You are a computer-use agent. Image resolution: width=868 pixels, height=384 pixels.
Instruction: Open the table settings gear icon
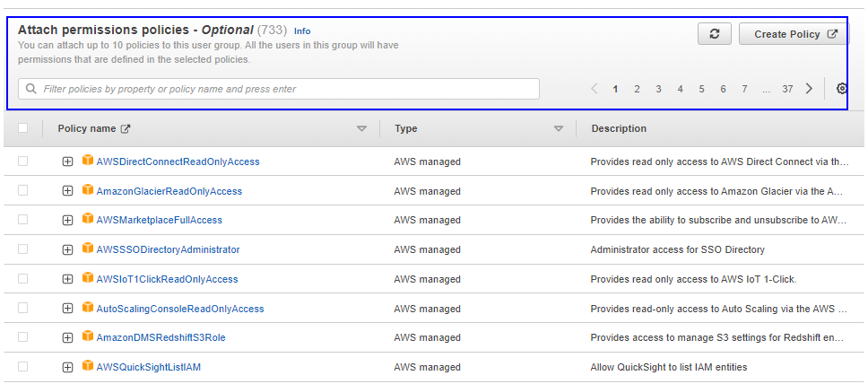(x=842, y=89)
